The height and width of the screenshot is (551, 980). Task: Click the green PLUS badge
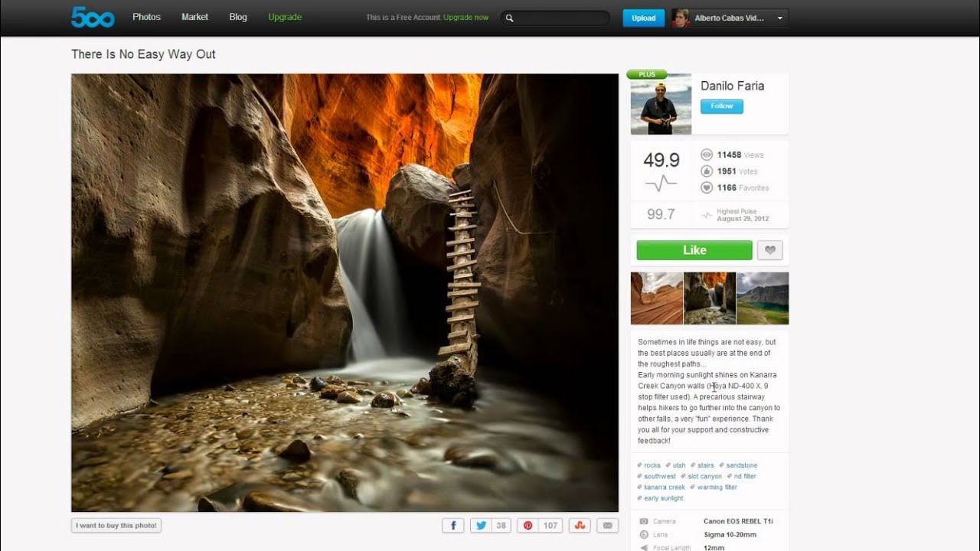[647, 74]
